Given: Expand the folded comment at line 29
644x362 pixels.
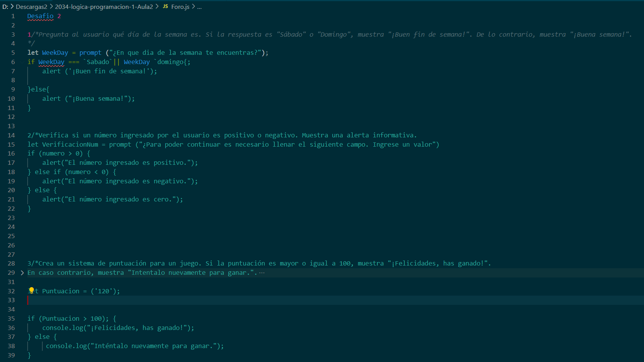Looking at the screenshot, I should tap(22, 273).
